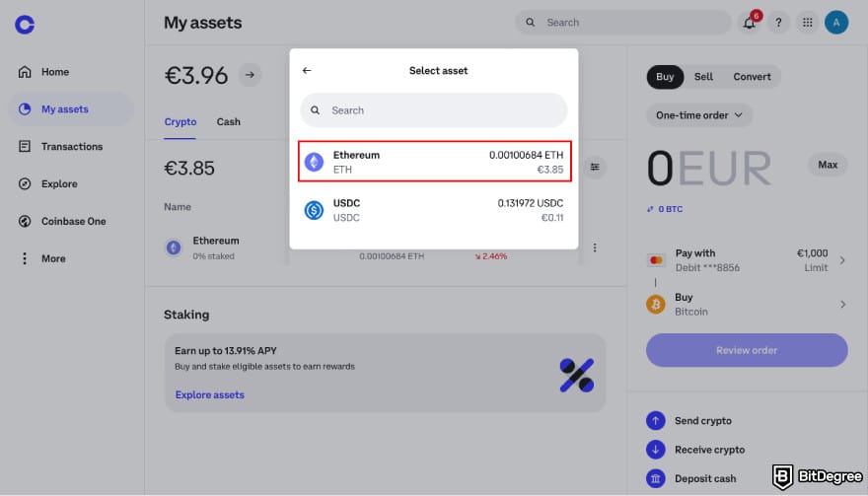Click the Review order button
Screen dimensions: 868x496
click(x=747, y=350)
